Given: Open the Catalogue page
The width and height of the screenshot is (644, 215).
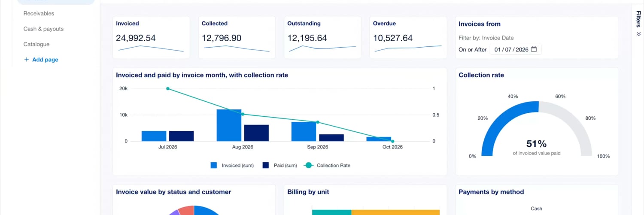Looking at the screenshot, I should (x=36, y=44).
